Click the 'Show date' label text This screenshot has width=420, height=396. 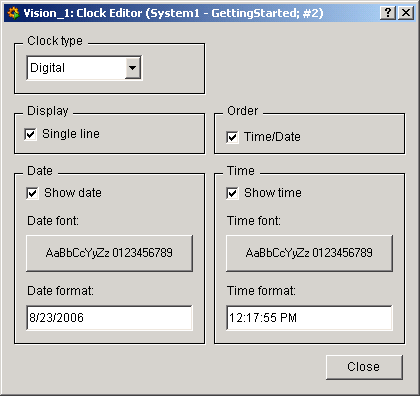[x=73, y=193]
